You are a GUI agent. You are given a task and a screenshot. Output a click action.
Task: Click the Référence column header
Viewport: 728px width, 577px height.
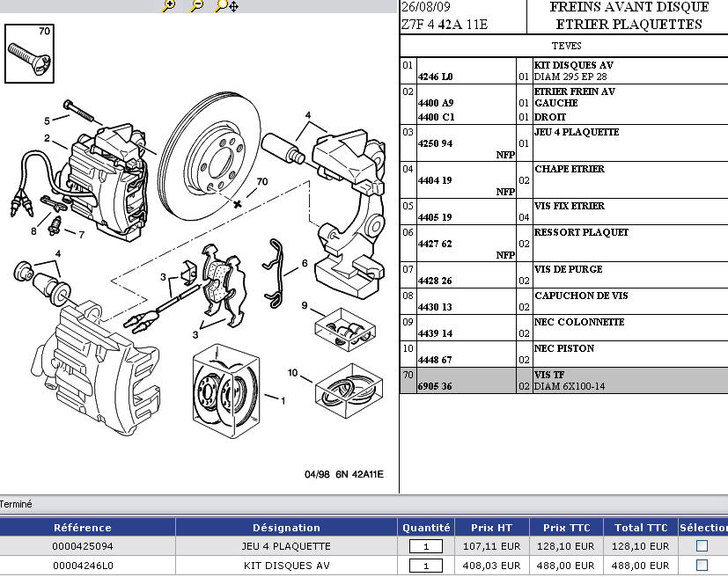coord(83,528)
